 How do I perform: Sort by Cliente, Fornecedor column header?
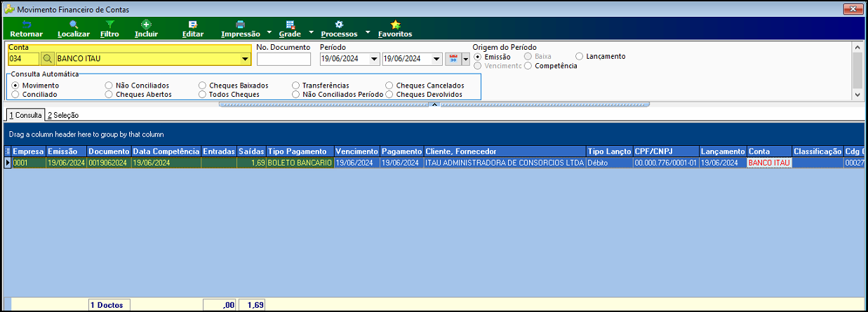tap(505, 151)
